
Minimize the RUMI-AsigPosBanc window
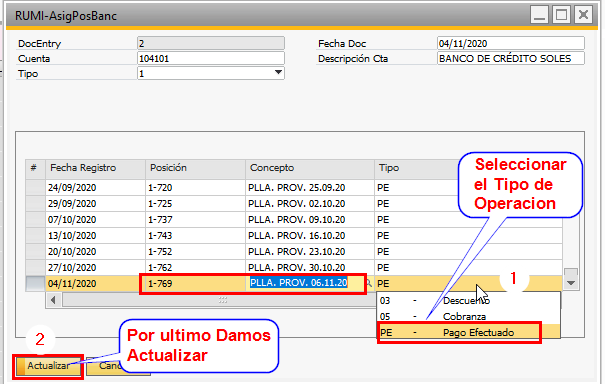(539, 15)
